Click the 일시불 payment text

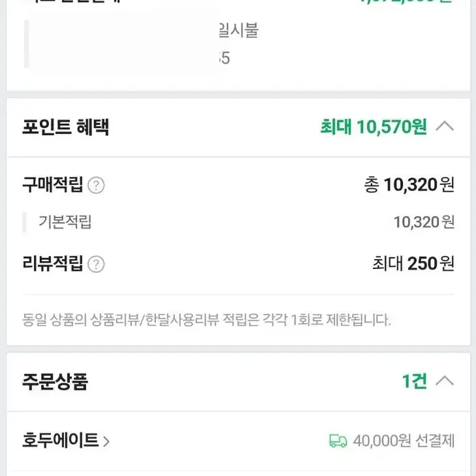238,30
